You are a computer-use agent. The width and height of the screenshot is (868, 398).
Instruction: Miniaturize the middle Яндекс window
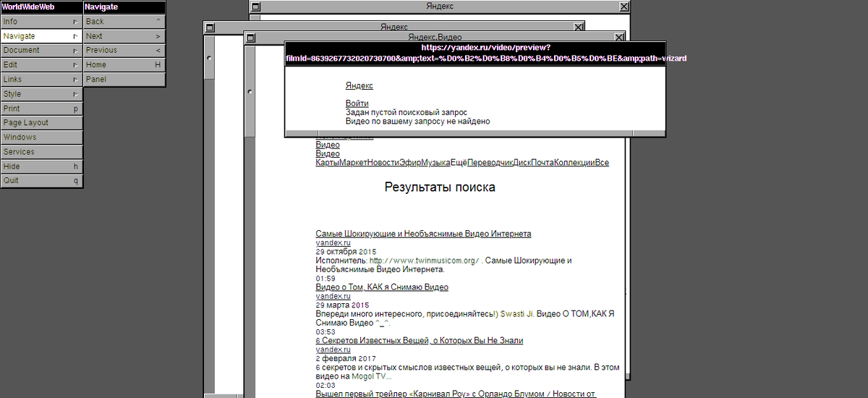[210, 27]
